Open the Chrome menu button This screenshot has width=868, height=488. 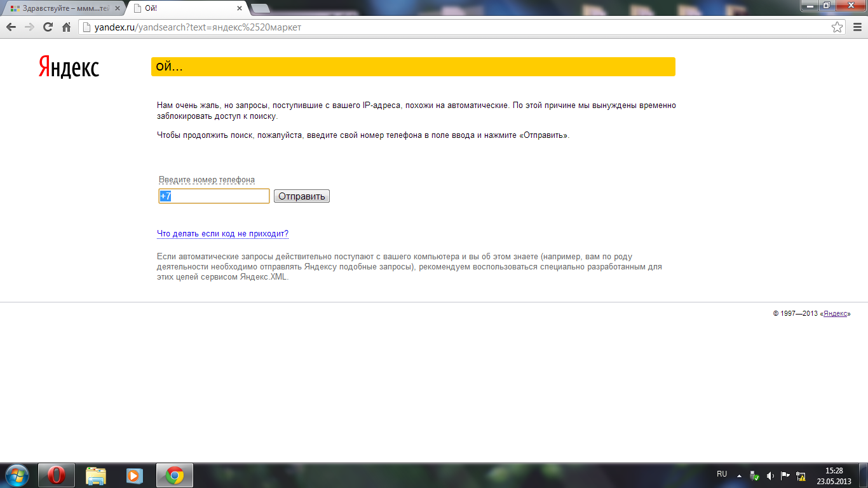[856, 27]
